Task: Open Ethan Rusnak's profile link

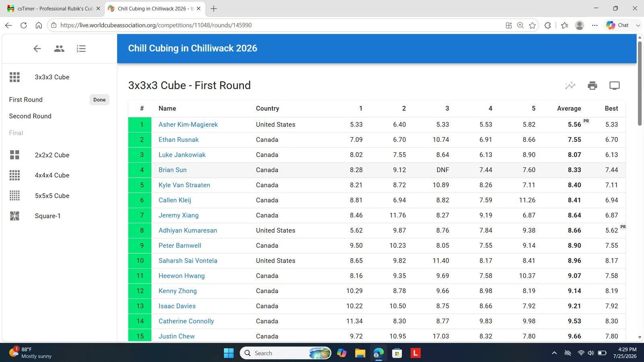Action: coord(179,140)
